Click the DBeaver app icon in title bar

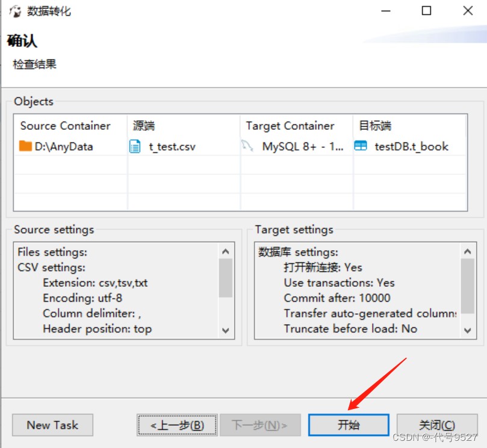pos(15,11)
